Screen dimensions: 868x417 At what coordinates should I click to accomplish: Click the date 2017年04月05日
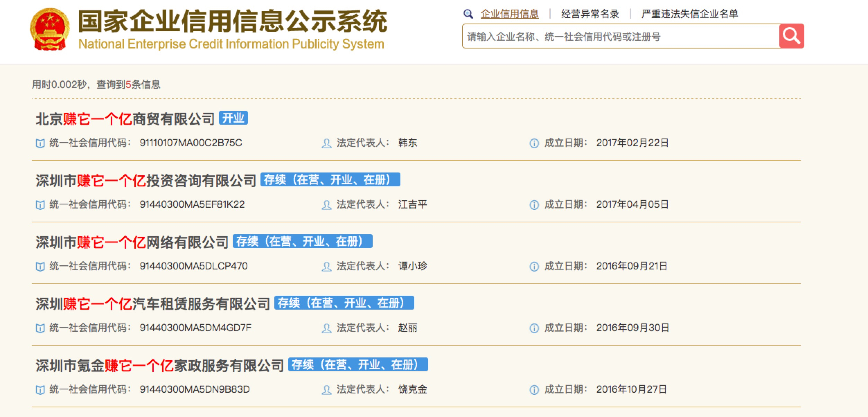tap(632, 204)
